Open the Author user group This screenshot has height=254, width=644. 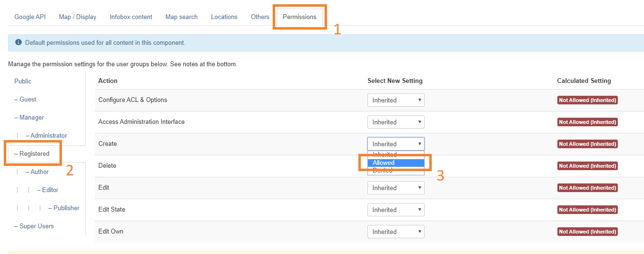(37, 172)
